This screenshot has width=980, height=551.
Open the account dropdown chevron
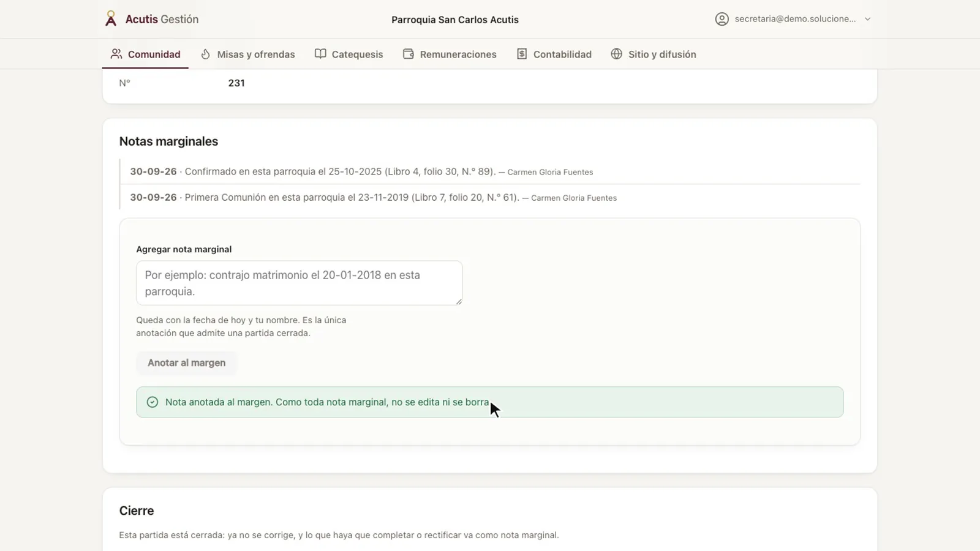[867, 19]
